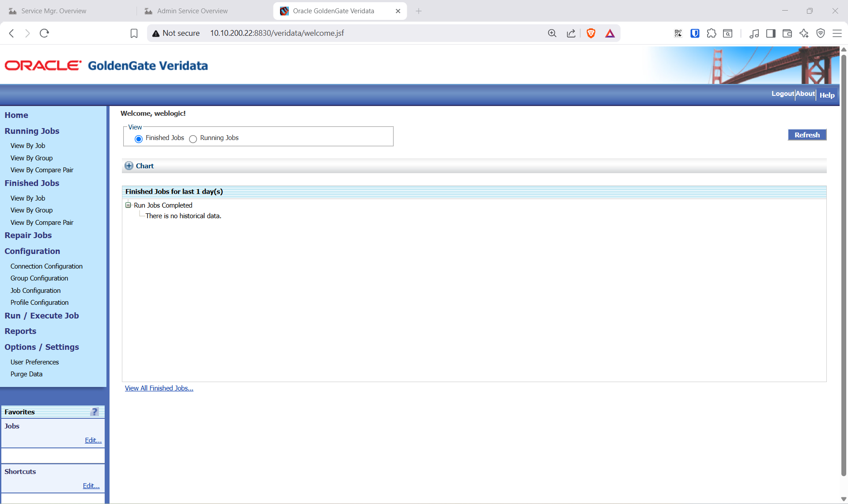
Task: Open View By Job under Running Jobs
Action: click(x=28, y=145)
